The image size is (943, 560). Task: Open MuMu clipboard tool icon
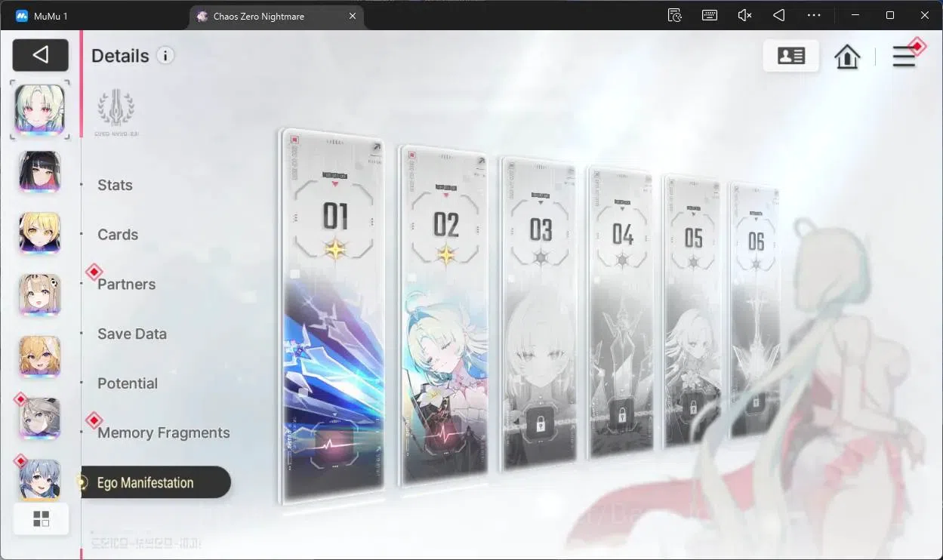pyautogui.click(x=675, y=15)
